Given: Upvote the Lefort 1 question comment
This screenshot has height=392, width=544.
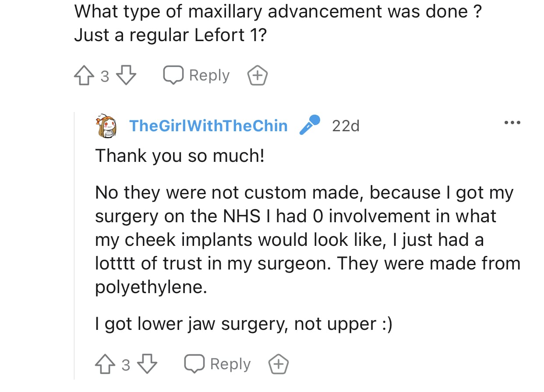Looking at the screenshot, I should point(84,76).
